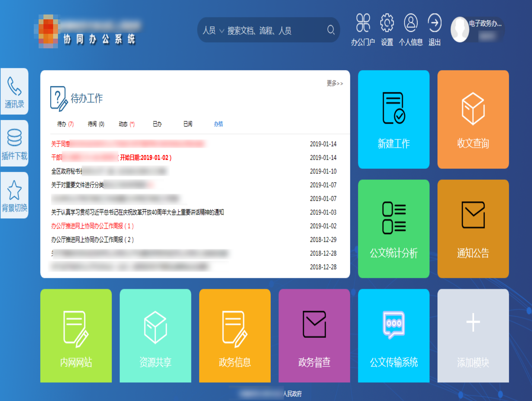The image size is (532, 401).
Task: Expand the 人员 search type dropdown
Action: (x=213, y=30)
